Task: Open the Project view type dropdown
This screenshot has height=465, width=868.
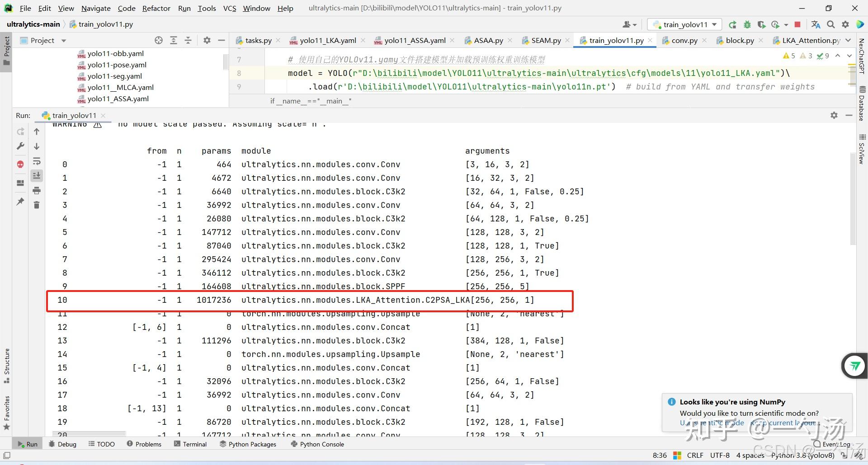Action: tap(63, 40)
